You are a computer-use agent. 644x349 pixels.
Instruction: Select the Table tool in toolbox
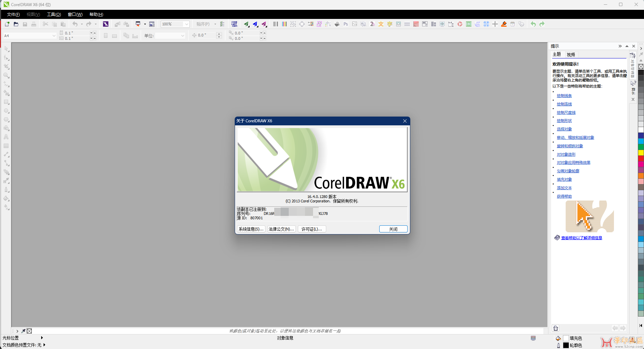click(x=6, y=146)
